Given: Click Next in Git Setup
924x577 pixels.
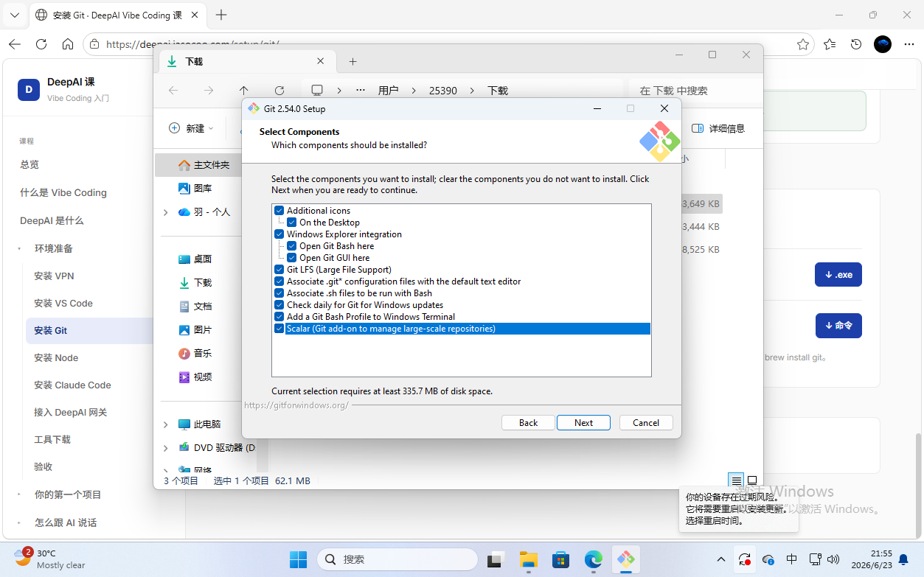Looking at the screenshot, I should [x=583, y=423].
